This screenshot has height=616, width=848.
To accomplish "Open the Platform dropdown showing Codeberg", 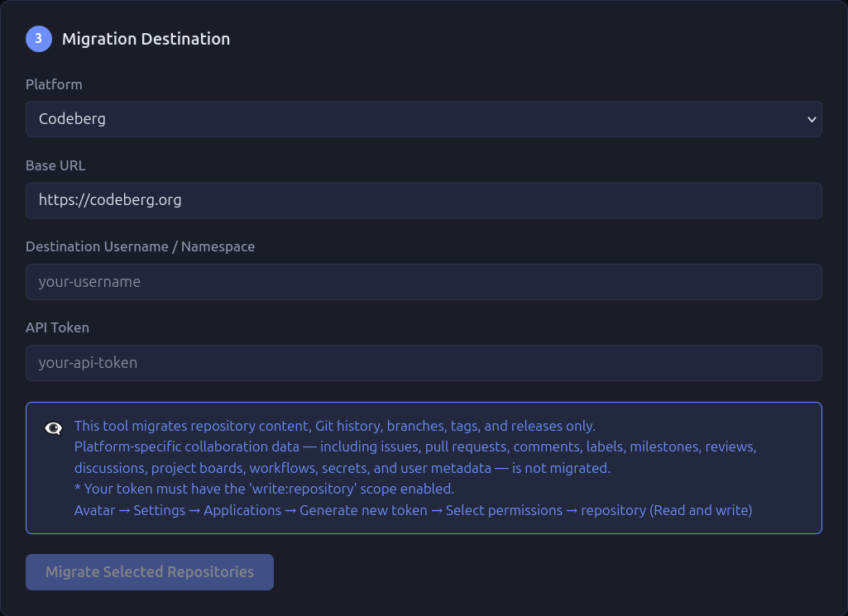I will (x=424, y=119).
